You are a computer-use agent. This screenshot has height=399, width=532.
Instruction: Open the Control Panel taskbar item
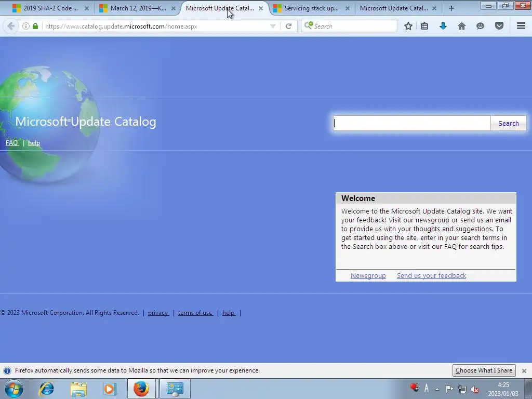(x=175, y=389)
